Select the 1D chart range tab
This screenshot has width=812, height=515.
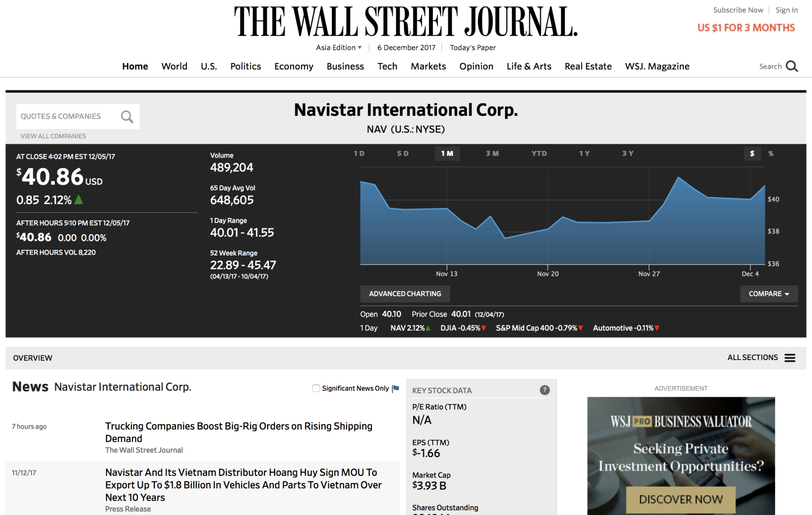pos(359,153)
